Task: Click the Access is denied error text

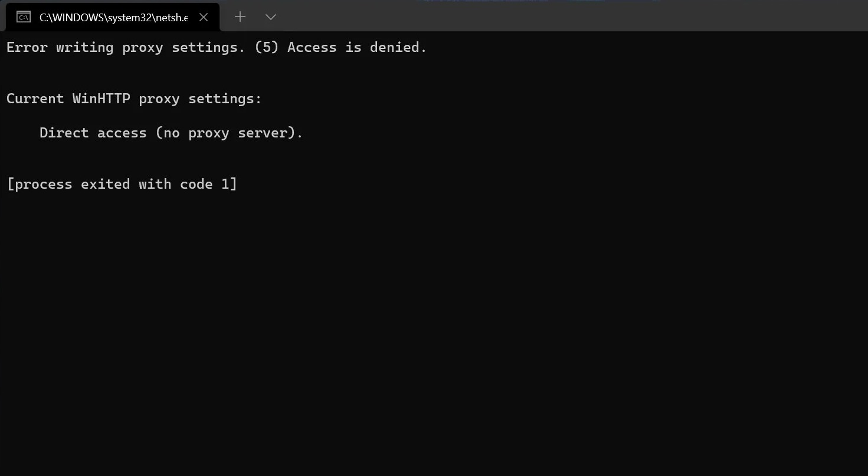Action: tap(356, 47)
